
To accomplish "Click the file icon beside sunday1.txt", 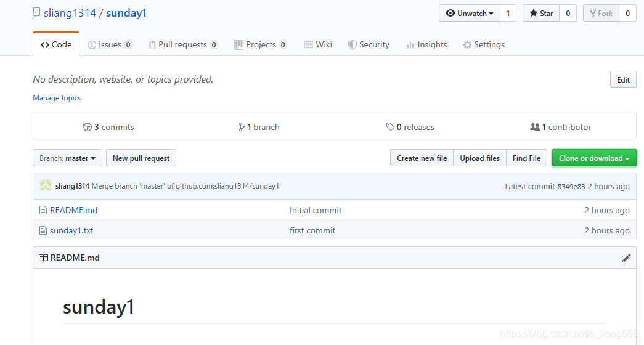I will pos(43,231).
